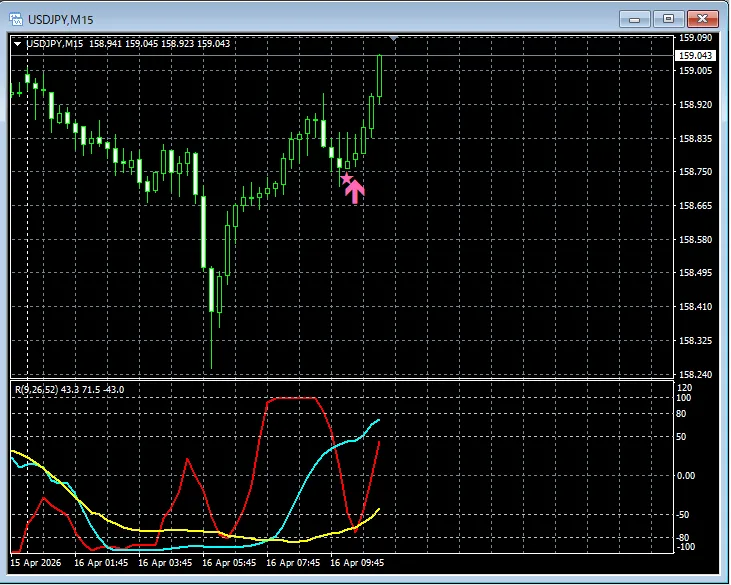The width and height of the screenshot is (731, 585).
Task: Click the OHLC header text USDJPY,M15 158.941
Action: pyautogui.click(x=74, y=44)
